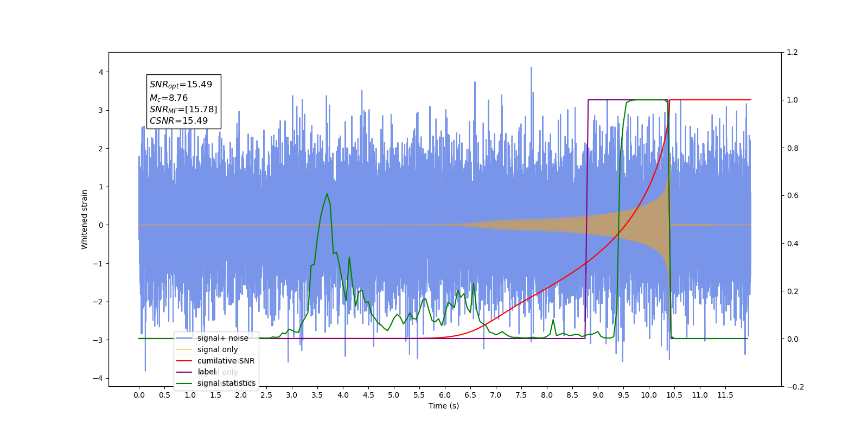Click the green signal statistics swatch in legend
This screenshot has width=868, height=434.
(184, 383)
